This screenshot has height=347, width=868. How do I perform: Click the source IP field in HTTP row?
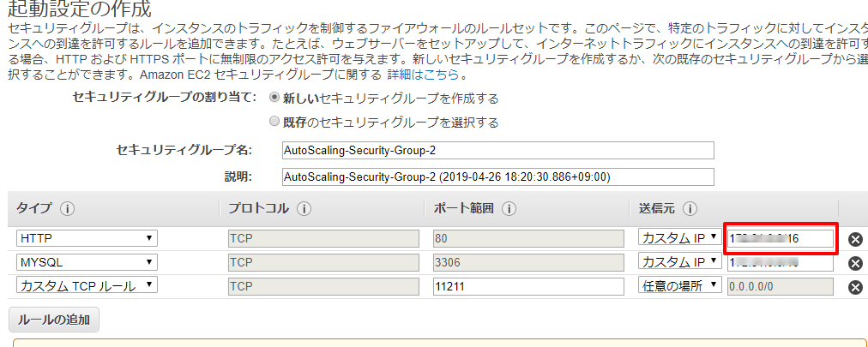[781, 238]
